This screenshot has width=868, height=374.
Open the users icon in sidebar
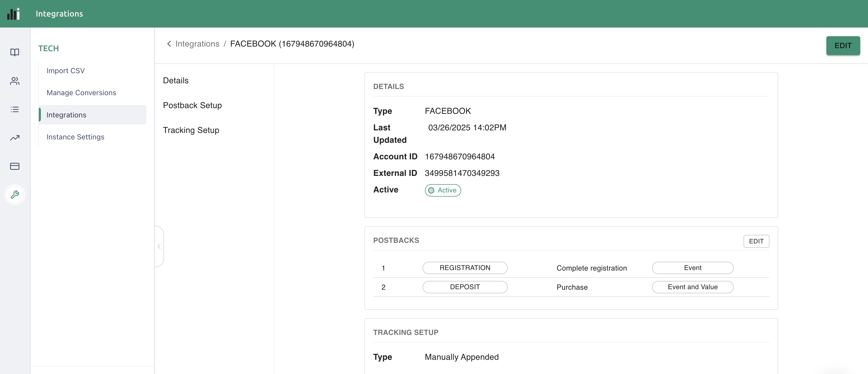coord(14,81)
